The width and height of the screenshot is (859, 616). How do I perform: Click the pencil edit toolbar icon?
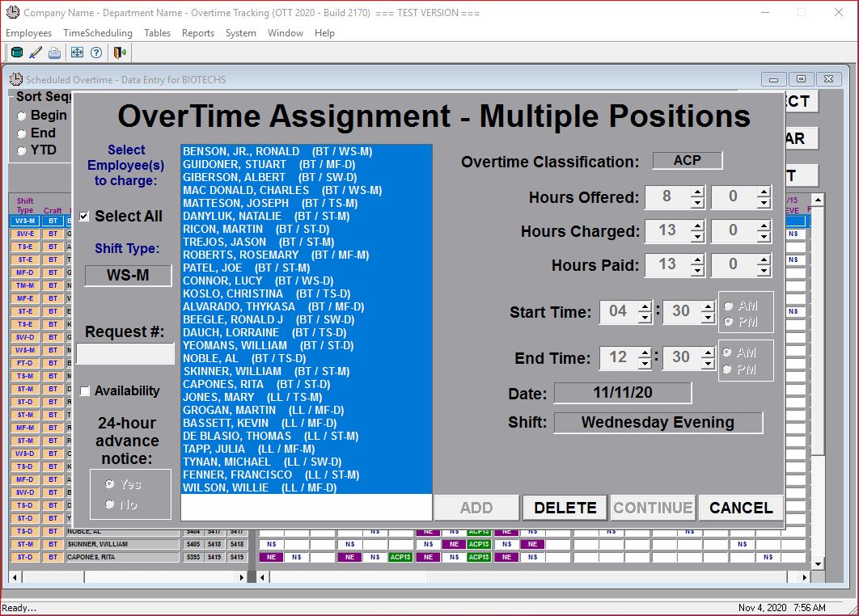pos(36,53)
